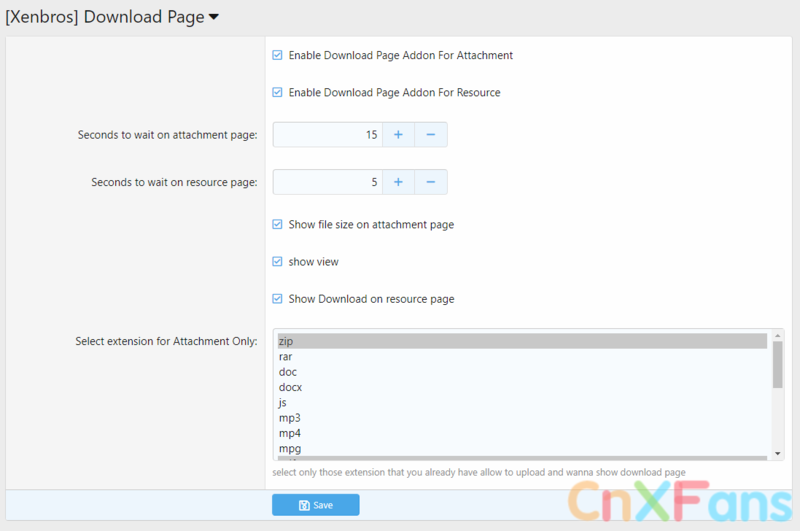800x531 pixels.
Task: Decrease attachment page wait seconds with minus
Action: (430, 134)
